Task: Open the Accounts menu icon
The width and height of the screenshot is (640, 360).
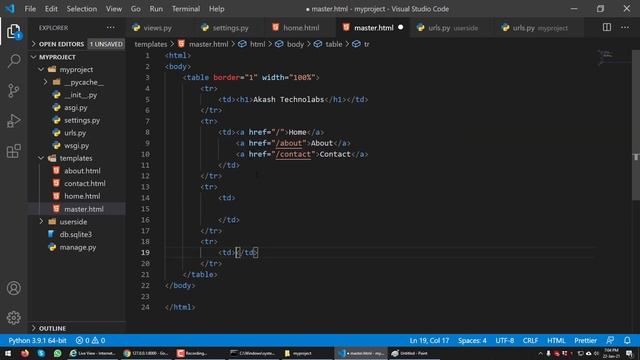Action: [x=13, y=288]
